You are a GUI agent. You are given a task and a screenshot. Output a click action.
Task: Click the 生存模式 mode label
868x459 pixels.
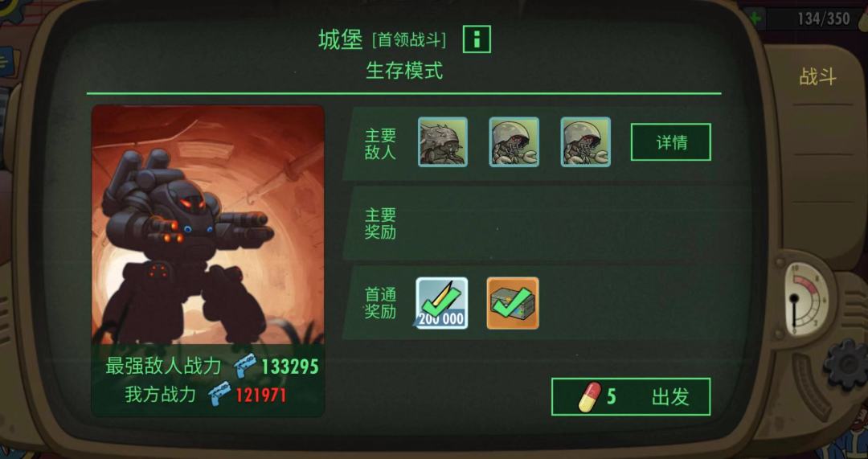(x=404, y=71)
